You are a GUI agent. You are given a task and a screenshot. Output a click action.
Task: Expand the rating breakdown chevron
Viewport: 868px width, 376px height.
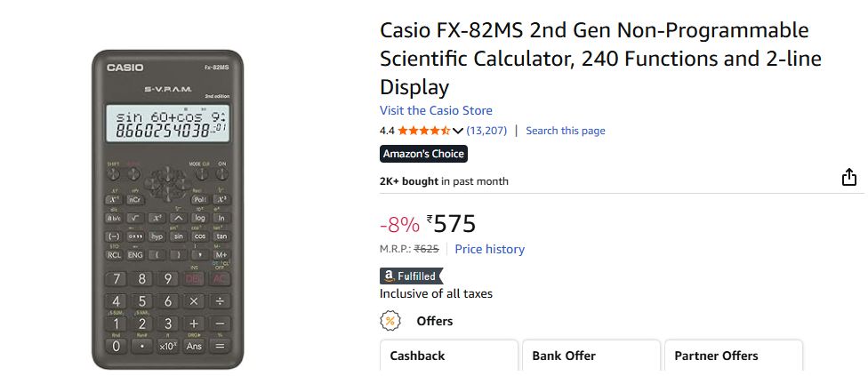(x=457, y=131)
